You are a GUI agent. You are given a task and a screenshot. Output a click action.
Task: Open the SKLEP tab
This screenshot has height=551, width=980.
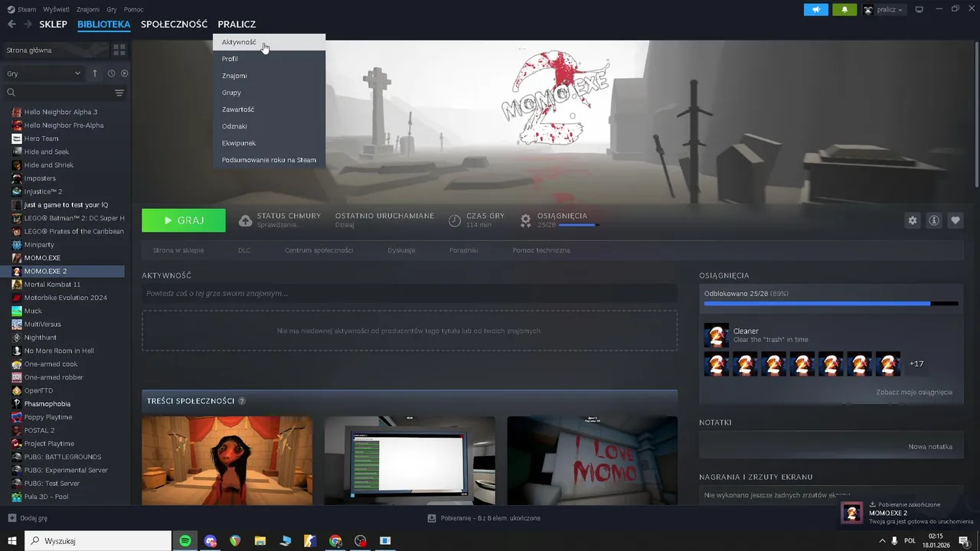click(x=54, y=24)
